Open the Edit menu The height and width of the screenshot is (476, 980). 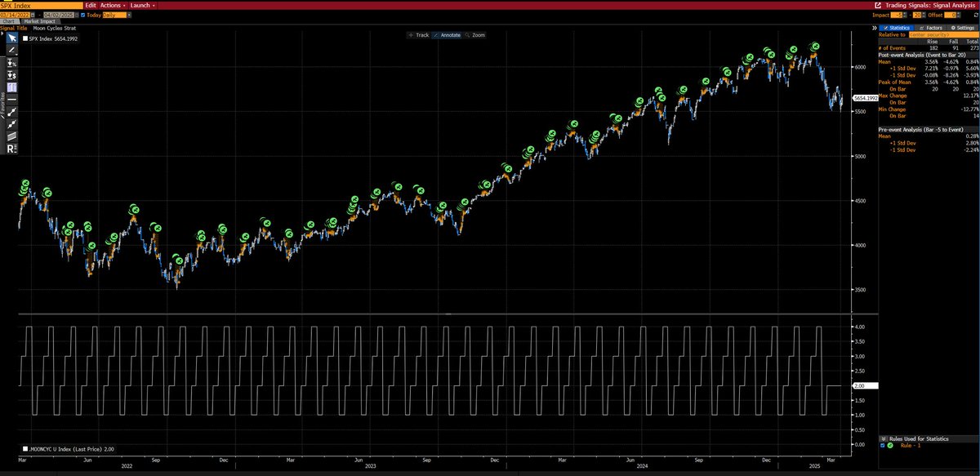(90, 5)
